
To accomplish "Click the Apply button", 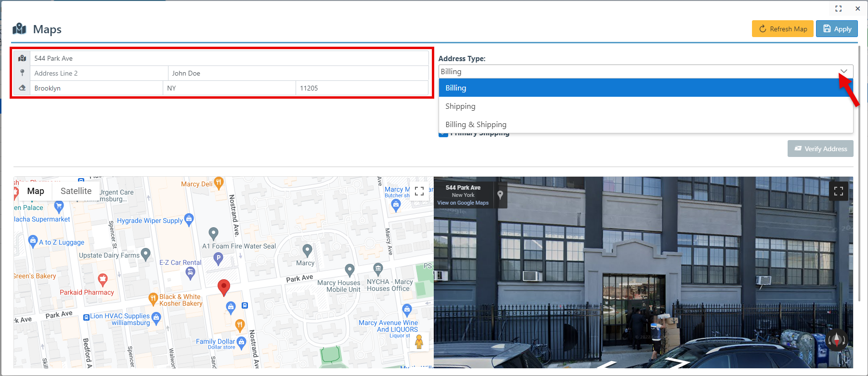I will click(837, 29).
